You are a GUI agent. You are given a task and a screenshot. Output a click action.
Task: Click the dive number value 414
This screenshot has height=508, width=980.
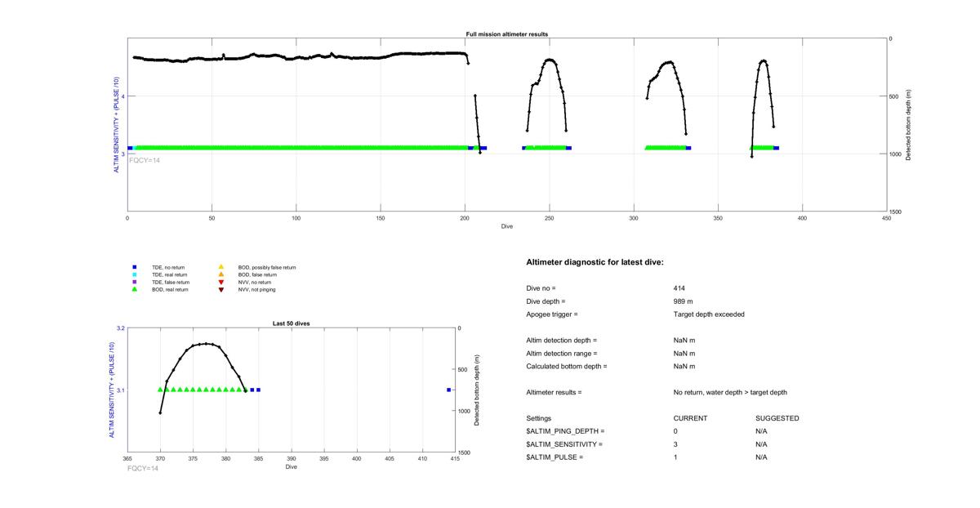point(679,288)
